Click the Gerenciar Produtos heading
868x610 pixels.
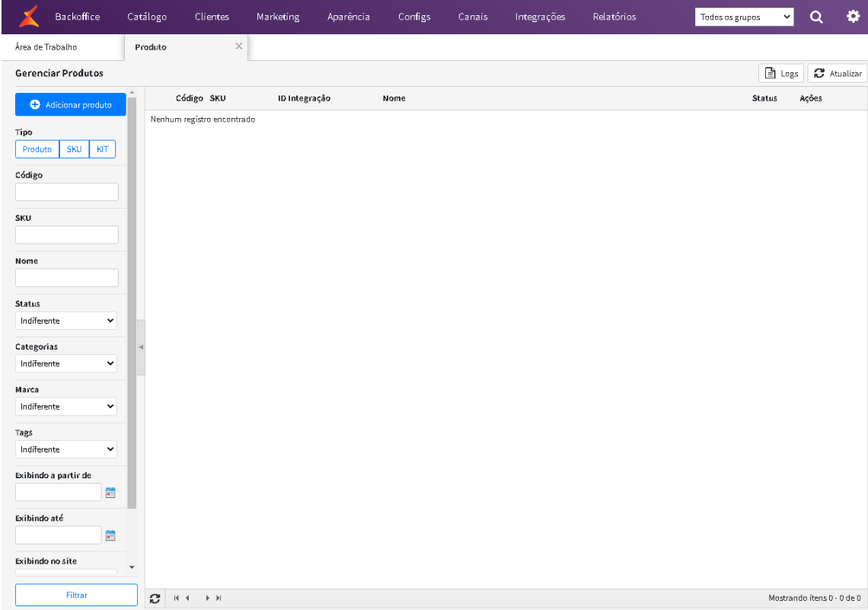(59, 73)
